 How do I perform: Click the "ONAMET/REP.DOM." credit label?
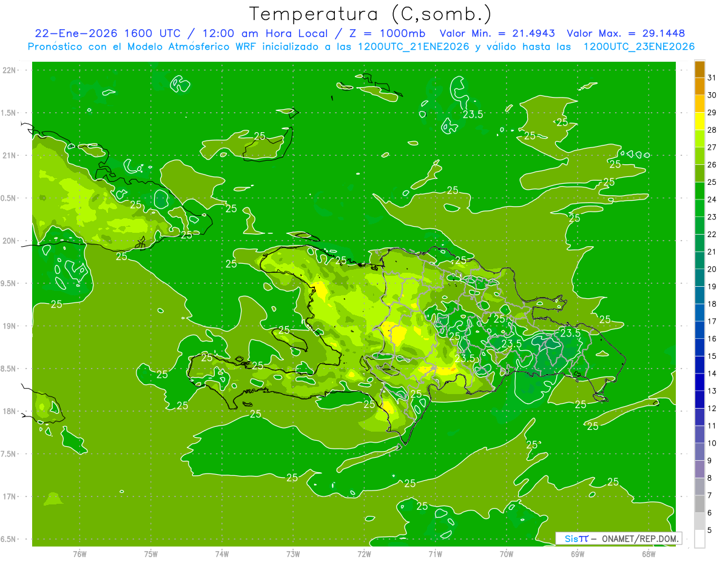tap(640, 538)
